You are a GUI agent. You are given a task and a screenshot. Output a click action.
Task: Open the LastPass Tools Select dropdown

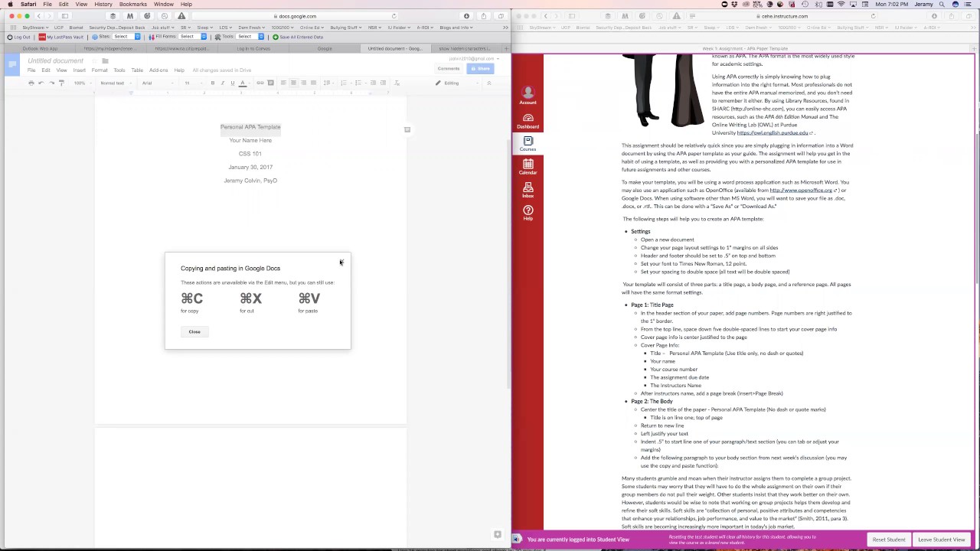pyautogui.click(x=250, y=37)
